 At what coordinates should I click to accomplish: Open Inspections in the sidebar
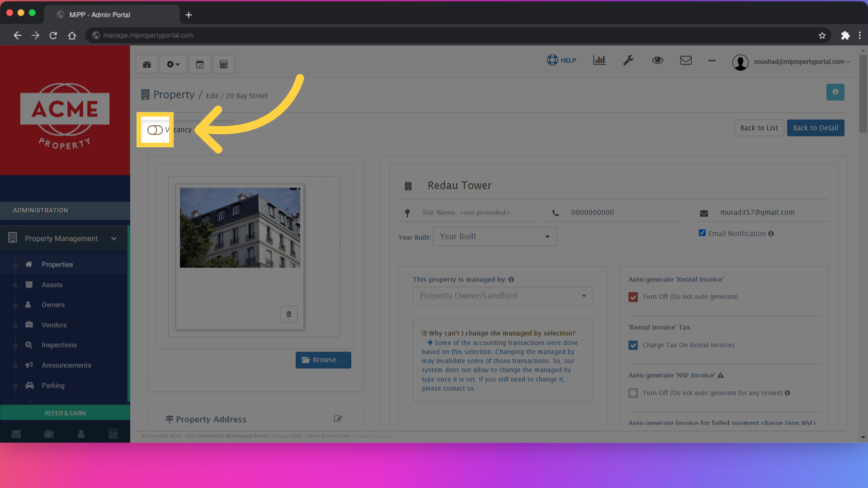point(59,345)
